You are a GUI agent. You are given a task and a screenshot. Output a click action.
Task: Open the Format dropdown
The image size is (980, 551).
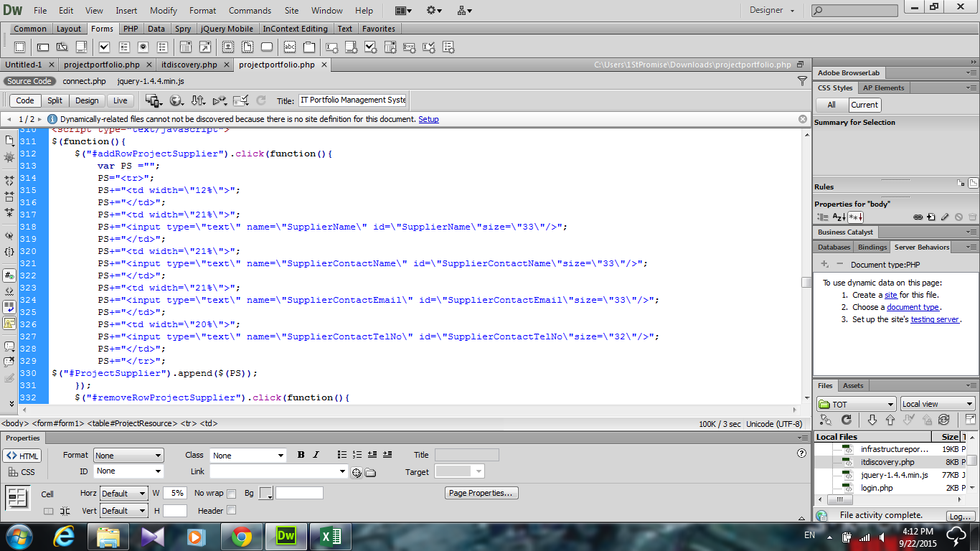pyautogui.click(x=129, y=456)
